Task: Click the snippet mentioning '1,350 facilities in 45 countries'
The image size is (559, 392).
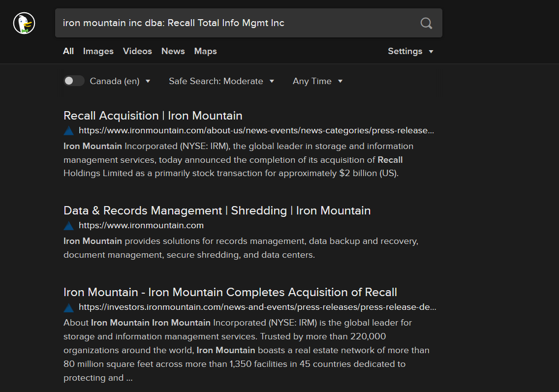Action: click(x=247, y=350)
